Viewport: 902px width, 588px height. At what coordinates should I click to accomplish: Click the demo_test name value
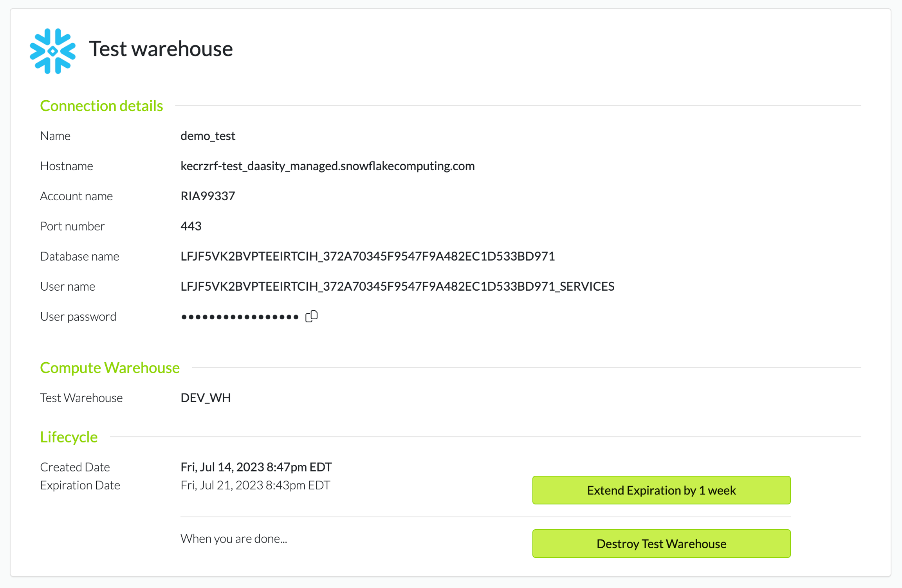(x=207, y=136)
